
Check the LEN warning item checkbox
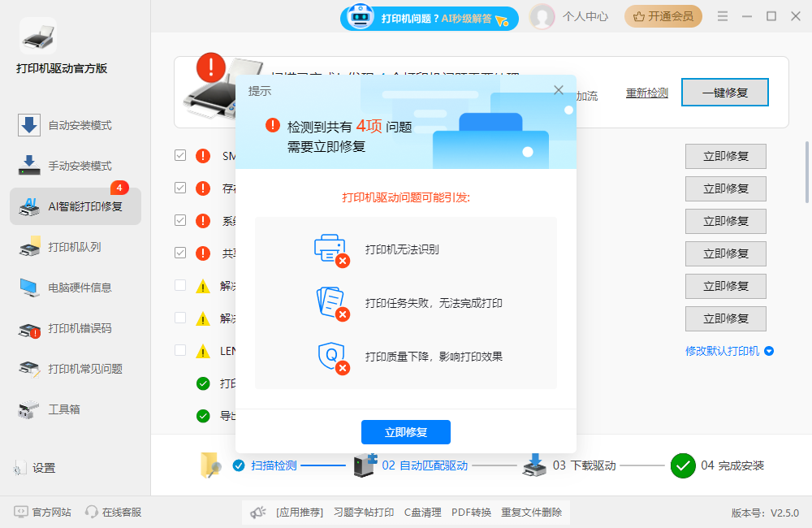[x=180, y=350]
